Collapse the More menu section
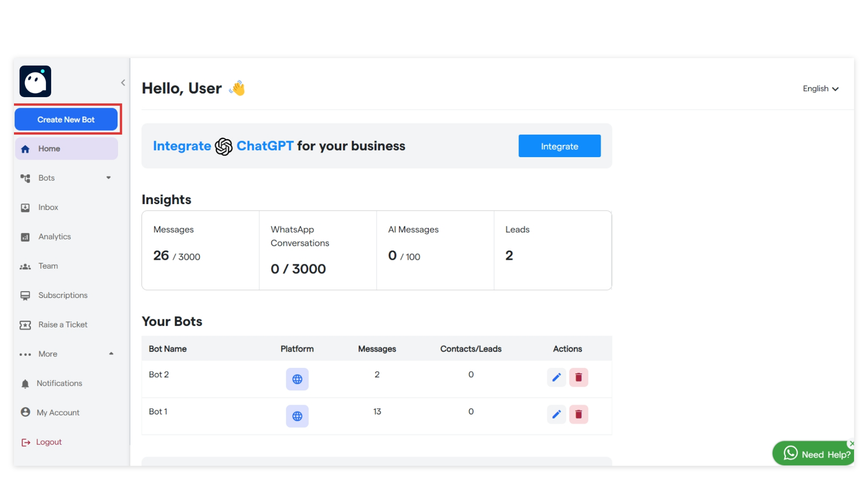This screenshot has height=502, width=868. tap(111, 353)
